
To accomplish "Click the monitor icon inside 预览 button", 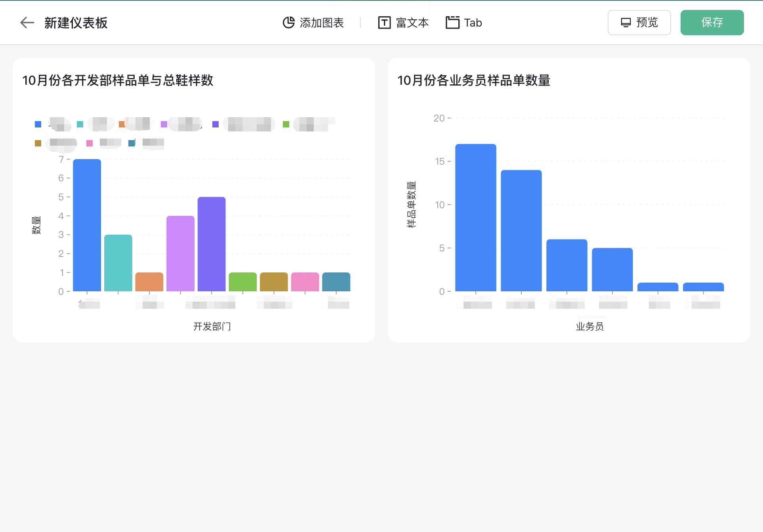I will pyautogui.click(x=625, y=23).
